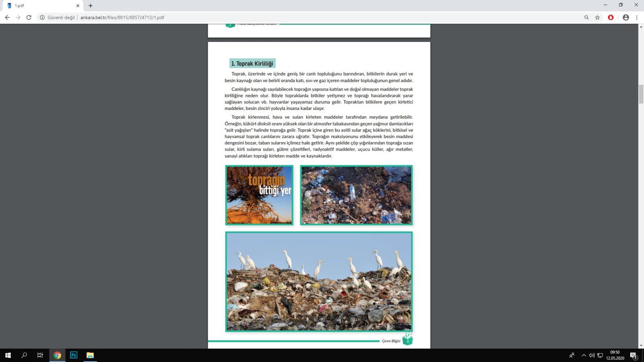The height and width of the screenshot is (362, 644).
Task: Click the zoom magnifier in address bar
Action: click(586, 17)
